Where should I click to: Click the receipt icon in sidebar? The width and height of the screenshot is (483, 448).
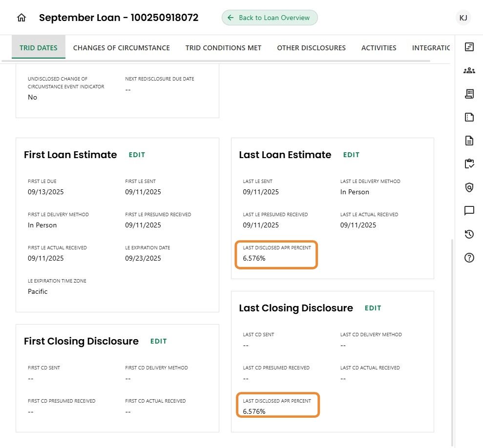[x=469, y=94]
